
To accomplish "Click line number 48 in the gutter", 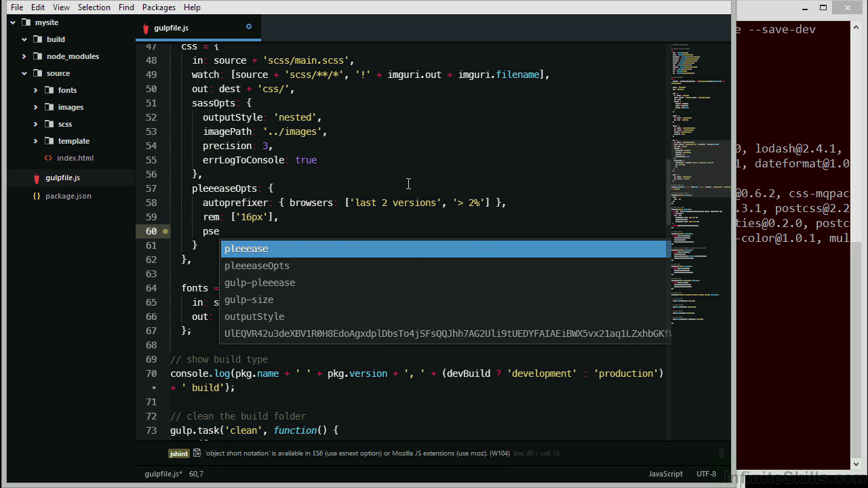I will click(x=151, y=60).
